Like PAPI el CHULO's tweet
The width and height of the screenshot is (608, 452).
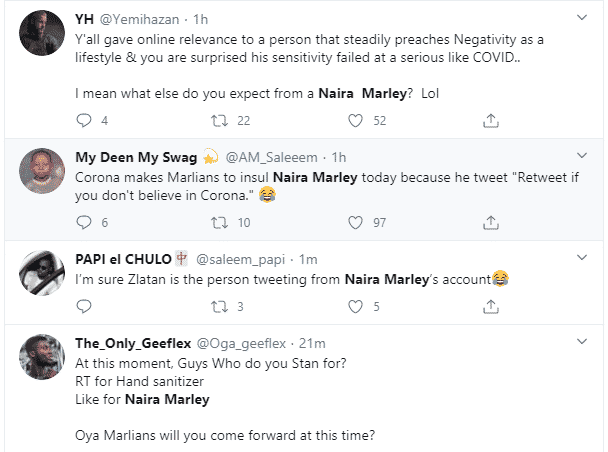point(354,306)
